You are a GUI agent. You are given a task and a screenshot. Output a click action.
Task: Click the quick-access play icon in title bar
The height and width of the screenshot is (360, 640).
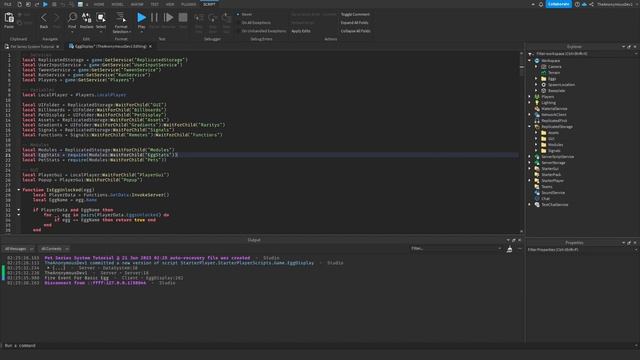[45, 4]
